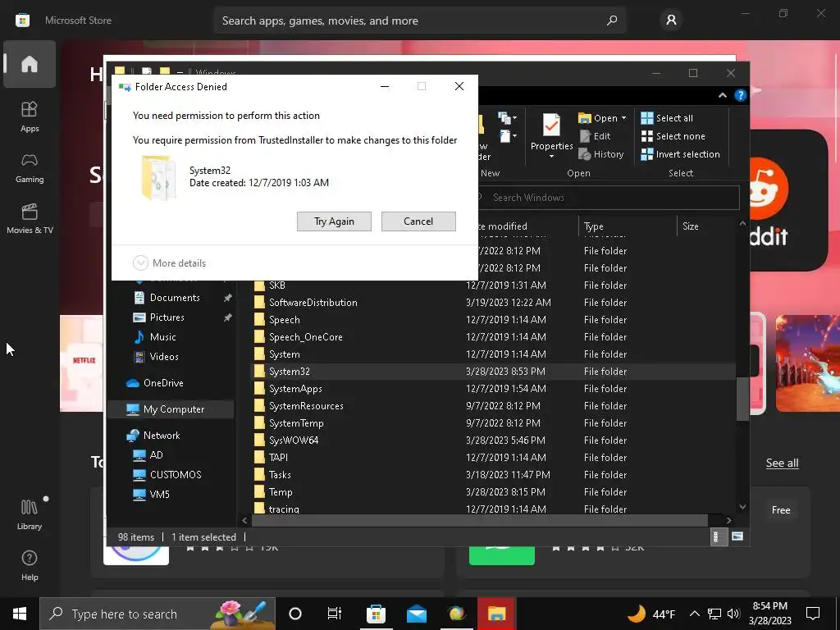The image size is (840, 630).
Task: Open the notification center icon
Action: click(x=813, y=614)
